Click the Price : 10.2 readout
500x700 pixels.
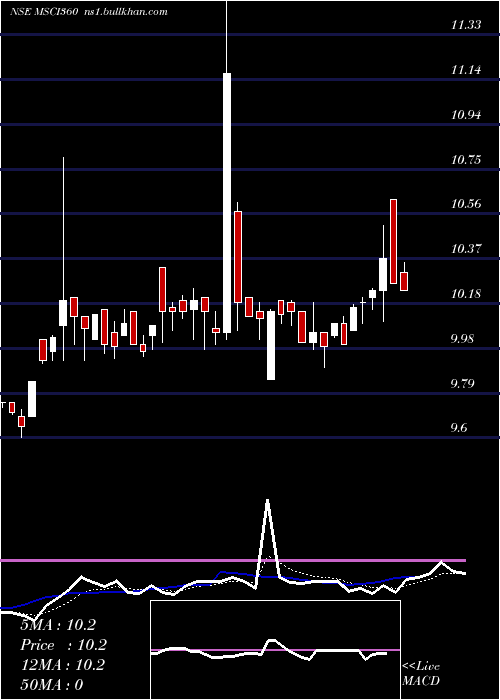click(63, 645)
